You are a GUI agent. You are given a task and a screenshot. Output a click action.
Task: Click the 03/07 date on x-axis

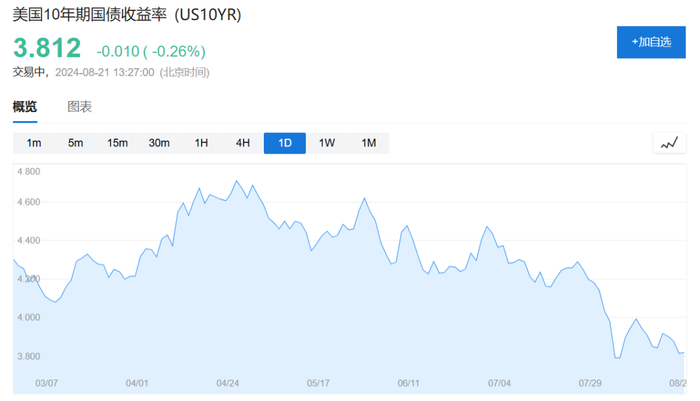[x=47, y=383]
